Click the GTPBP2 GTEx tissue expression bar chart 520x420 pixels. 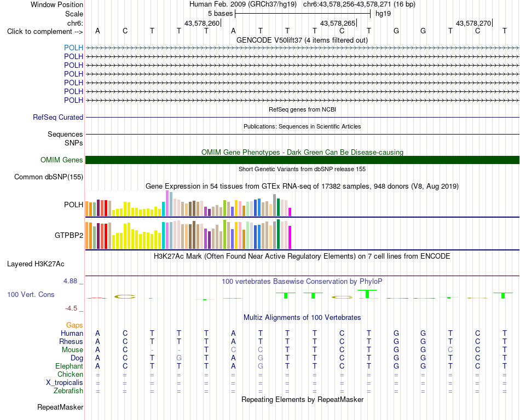tap(188, 234)
